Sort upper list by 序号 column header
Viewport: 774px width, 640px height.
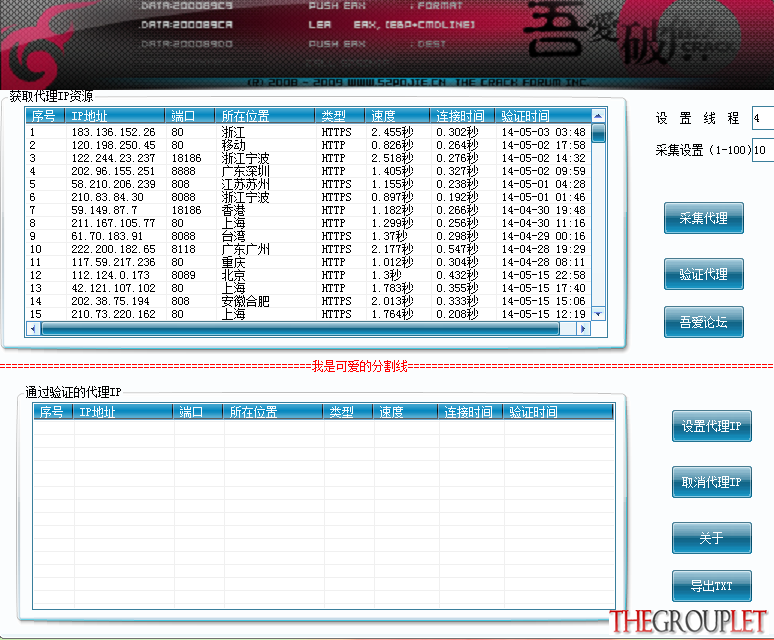tap(45, 116)
